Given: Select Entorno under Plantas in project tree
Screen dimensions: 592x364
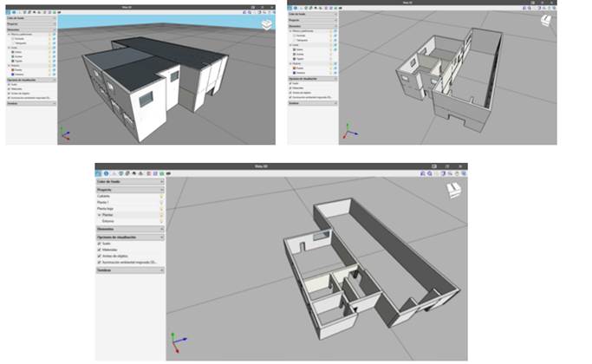Looking at the screenshot, I should [x=109, y=221].
